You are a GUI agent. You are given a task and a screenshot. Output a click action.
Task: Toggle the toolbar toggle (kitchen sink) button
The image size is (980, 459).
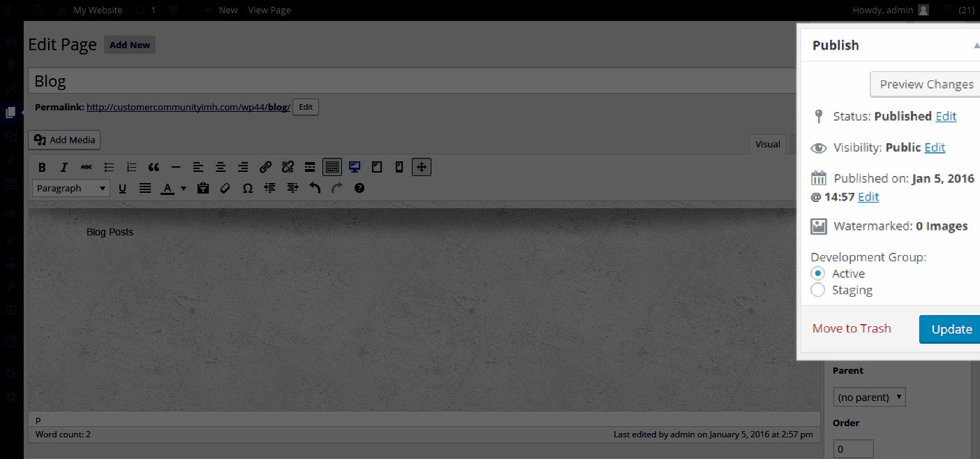pyautogui.click(x=332, y=168)
